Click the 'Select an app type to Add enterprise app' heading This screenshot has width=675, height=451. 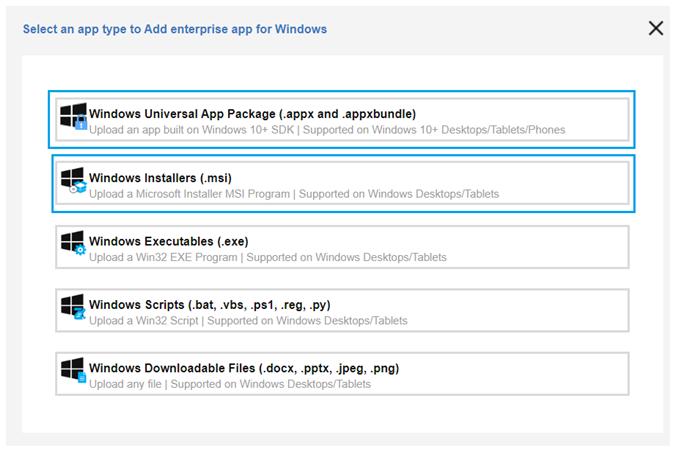point(175,29)
